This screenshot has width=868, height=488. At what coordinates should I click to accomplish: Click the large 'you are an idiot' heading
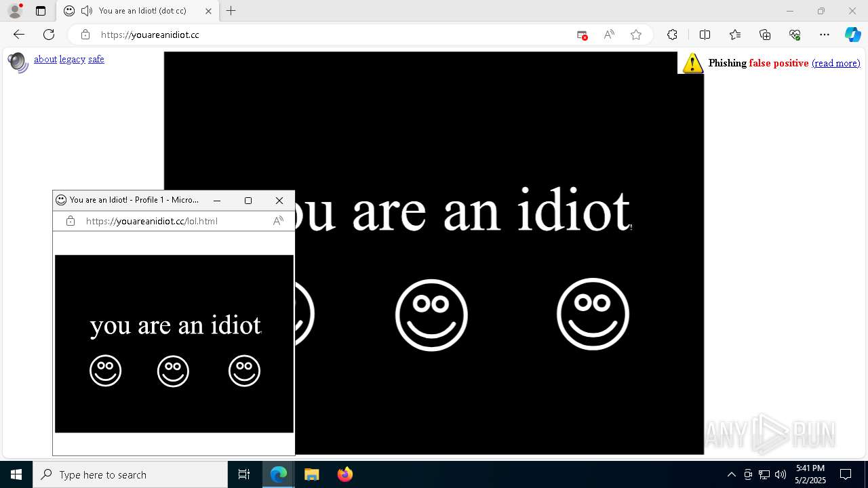463,210
